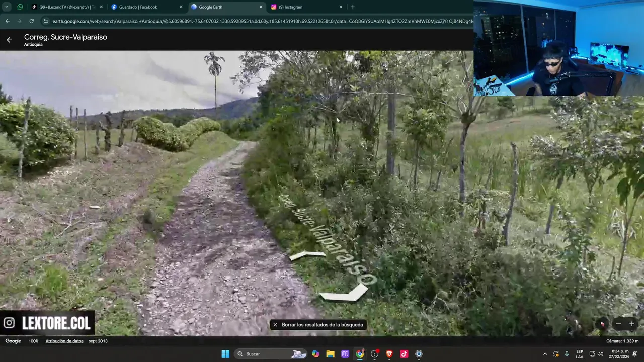Open Google Chrome from the taskbar
Viewport: 644px width, 362px height.
click(360, 354)
